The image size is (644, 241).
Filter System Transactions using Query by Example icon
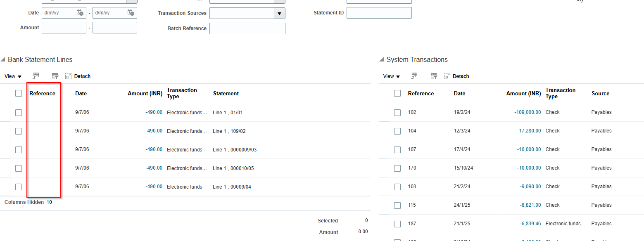click(433, 76)
